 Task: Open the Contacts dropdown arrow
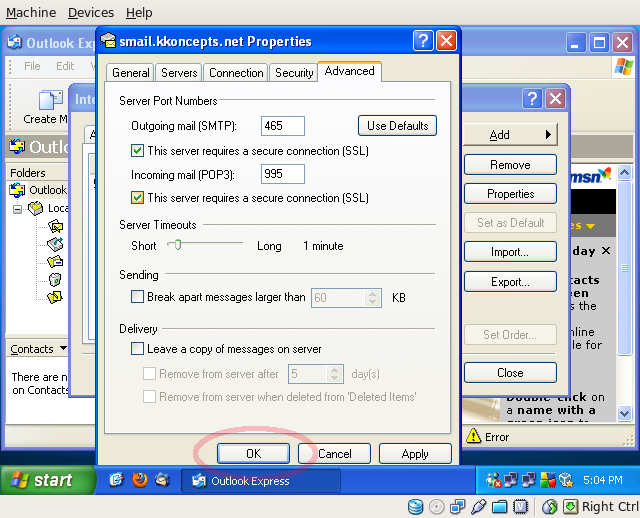(63, 348)
